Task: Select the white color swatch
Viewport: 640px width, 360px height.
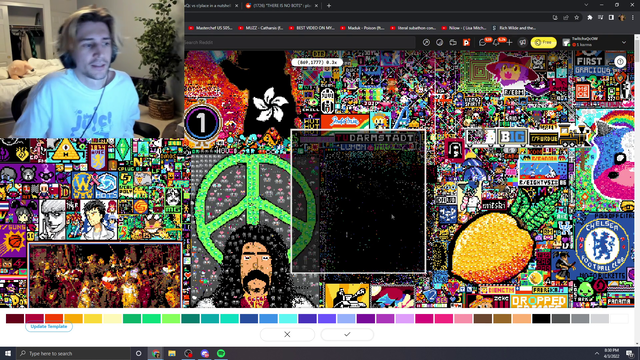Action: pyautogui.click(x=619, y=318)
